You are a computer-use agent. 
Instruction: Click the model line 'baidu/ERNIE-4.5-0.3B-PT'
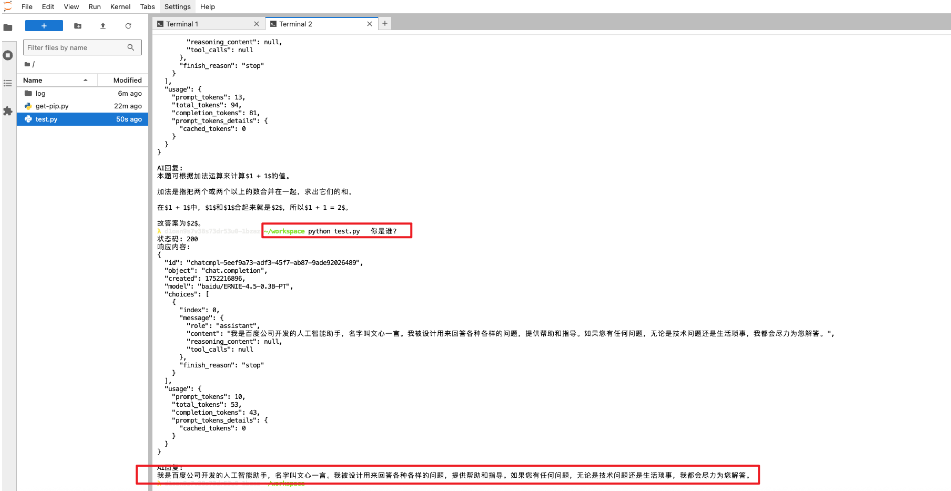[229, 286]
